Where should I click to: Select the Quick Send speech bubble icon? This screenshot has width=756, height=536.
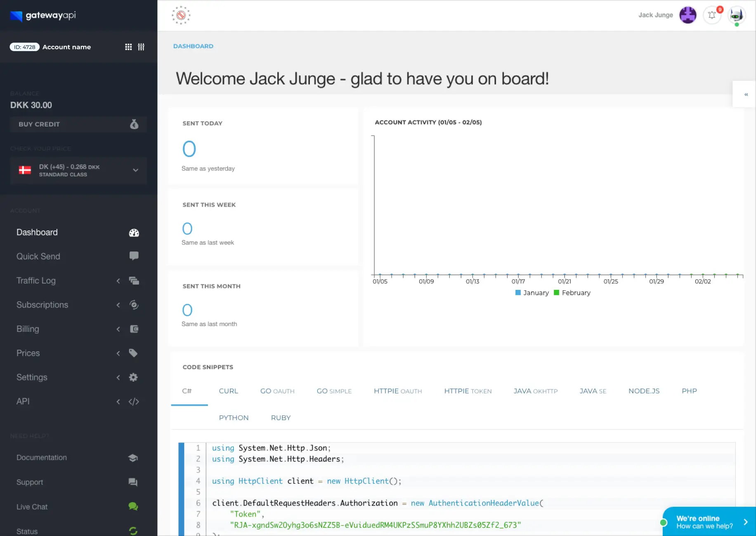click(x=134, y=256)
